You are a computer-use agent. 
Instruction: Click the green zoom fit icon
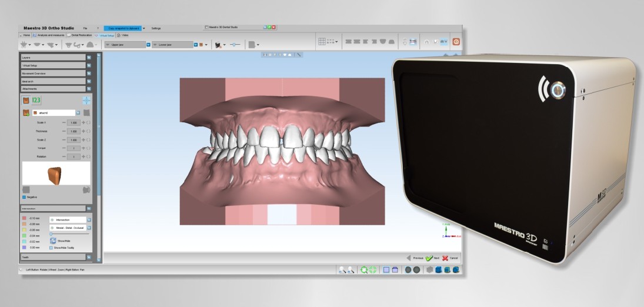pyautogui.click(x=364, y=269)
